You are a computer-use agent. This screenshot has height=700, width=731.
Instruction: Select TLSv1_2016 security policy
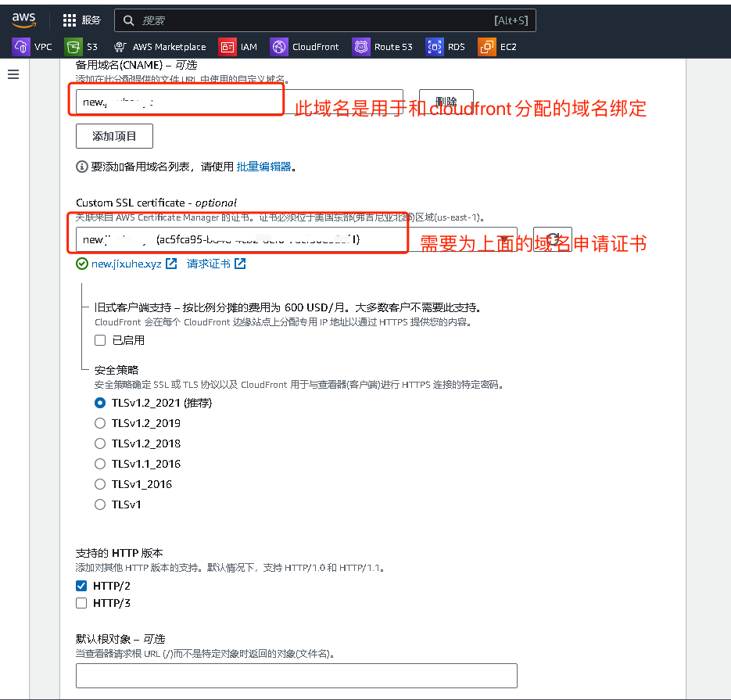tap(100, 484)
